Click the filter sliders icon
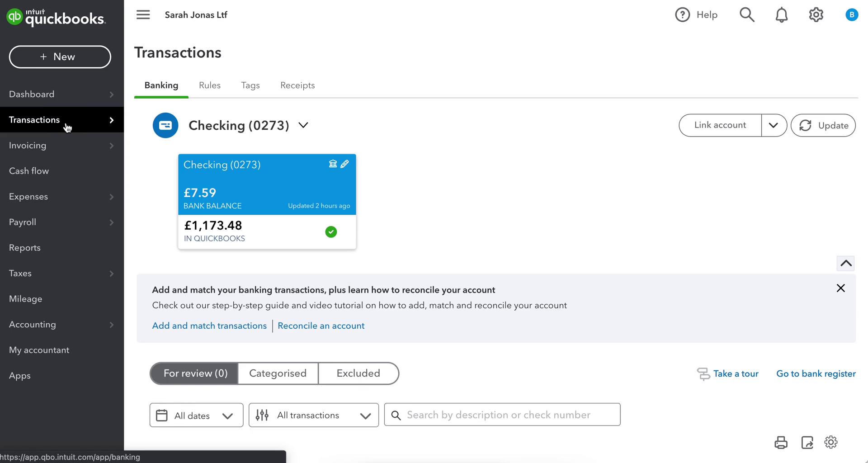The width and height of the screenshot is (868, 463). 262,415
